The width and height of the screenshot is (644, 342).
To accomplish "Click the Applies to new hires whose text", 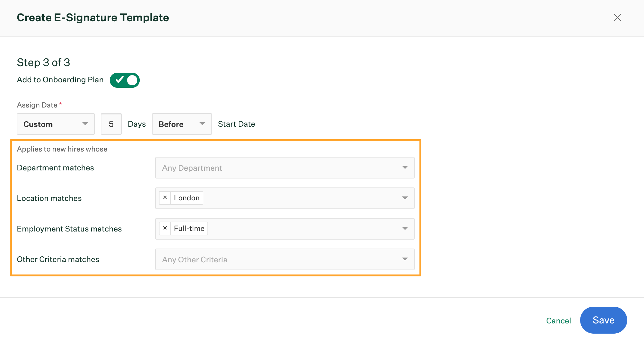I will 62,149.
